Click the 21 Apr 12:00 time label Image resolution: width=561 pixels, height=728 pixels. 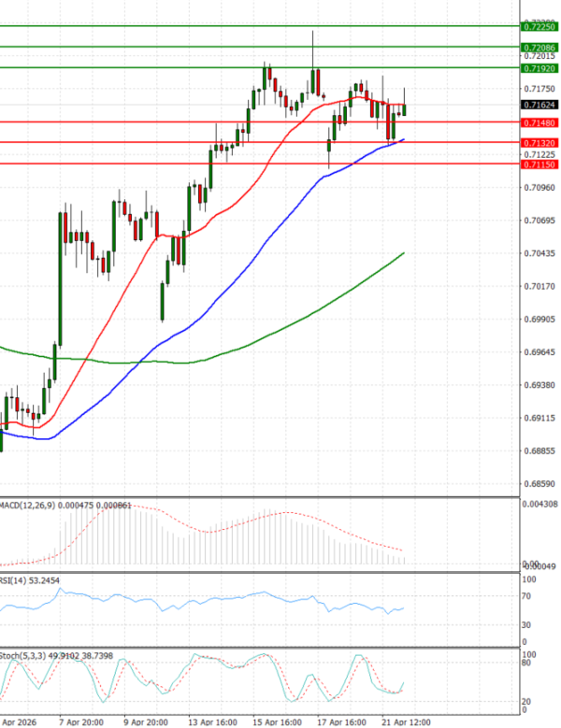tap(405, 721)
